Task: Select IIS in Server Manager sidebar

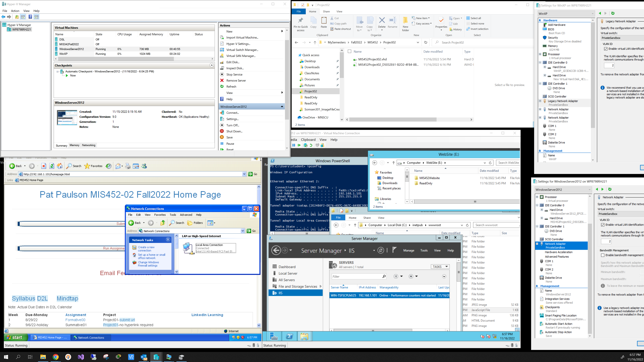Action: point(295,293)
